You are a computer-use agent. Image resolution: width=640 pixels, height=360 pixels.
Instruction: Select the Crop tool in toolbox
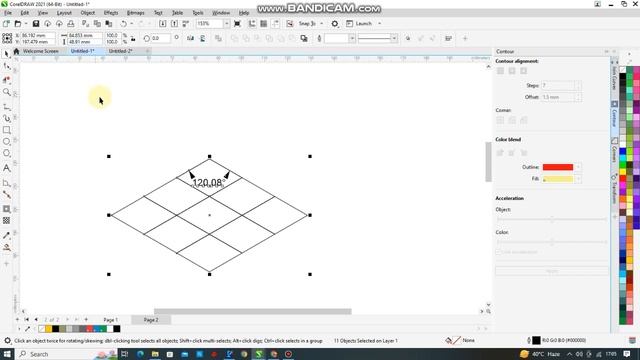point(7,80)
